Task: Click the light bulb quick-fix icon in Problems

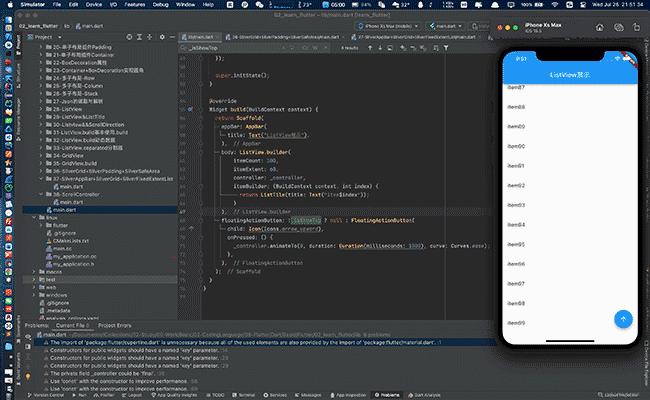Action: [x=28, y=376]
